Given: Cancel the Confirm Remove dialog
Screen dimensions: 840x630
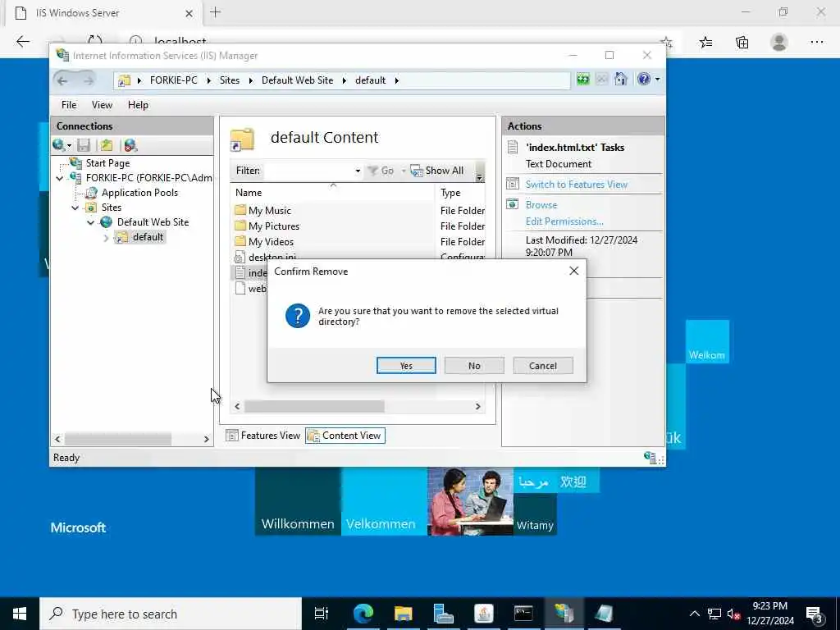Looking at the screenshot, I should coord(543,365).
